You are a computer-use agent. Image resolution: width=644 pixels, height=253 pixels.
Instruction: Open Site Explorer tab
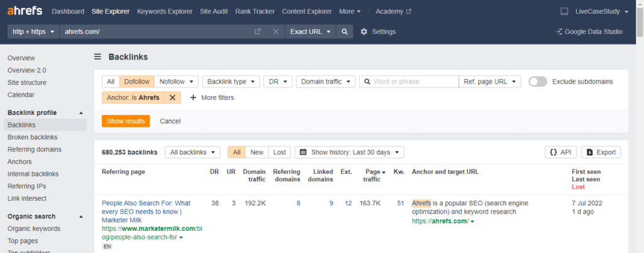point(111,11)
